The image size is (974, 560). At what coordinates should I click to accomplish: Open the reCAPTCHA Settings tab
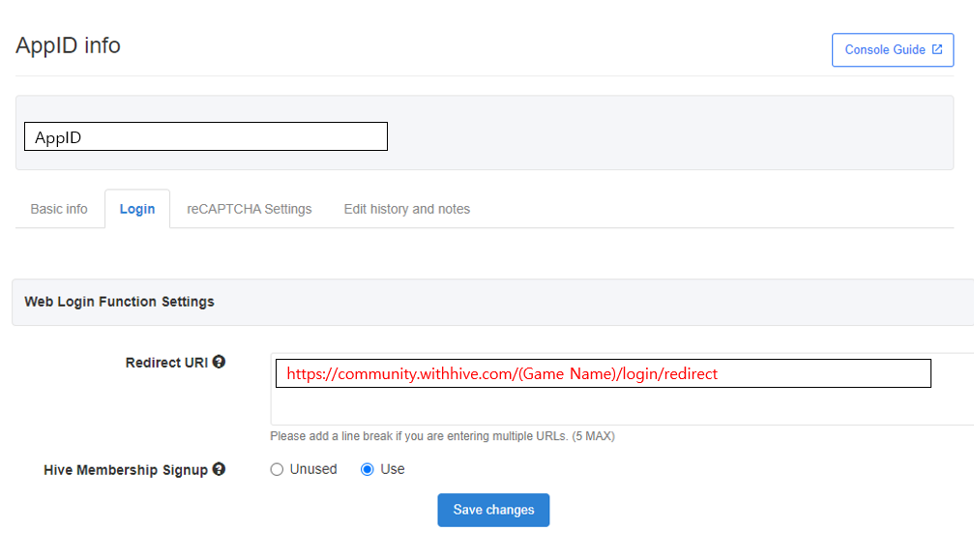pyautogui.click(x=250, y=209)
